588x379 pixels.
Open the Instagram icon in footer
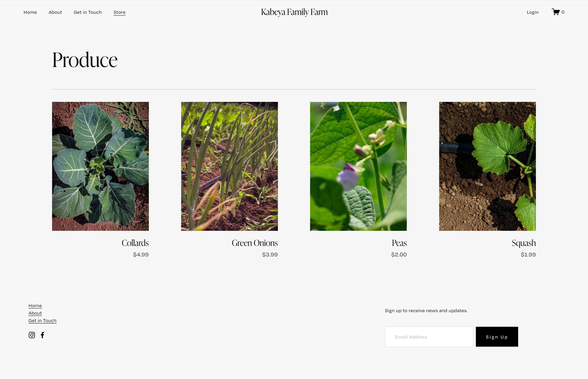click(32, 335)
